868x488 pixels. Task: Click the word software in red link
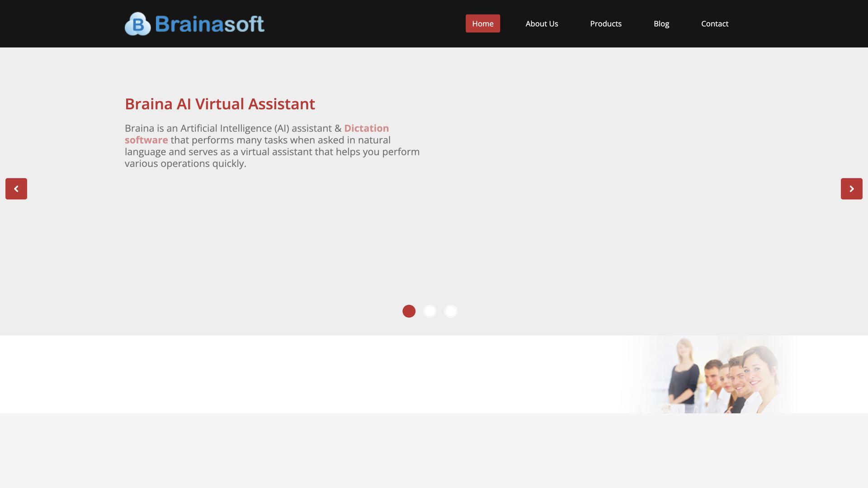(146, 140)
